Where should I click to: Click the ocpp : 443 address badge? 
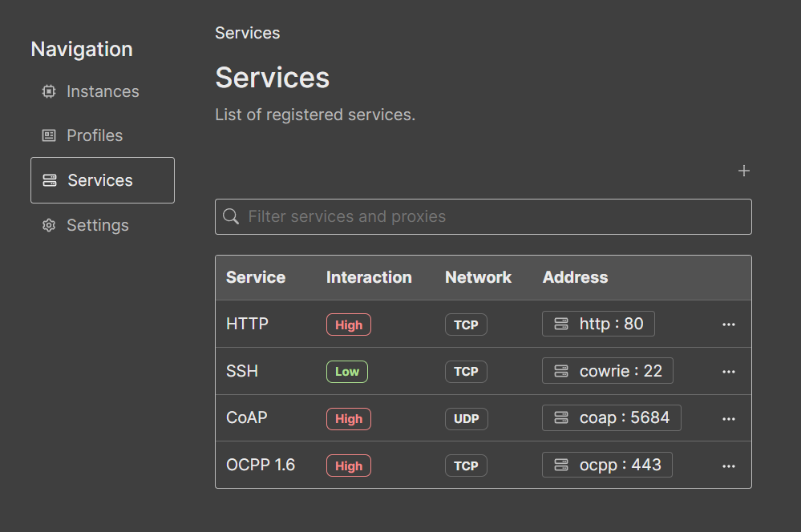[x=607, y=465]
